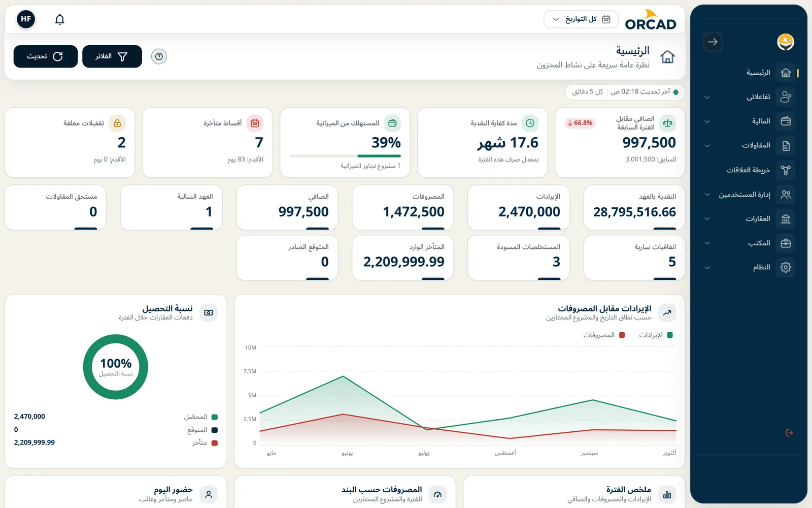Image resolution: width=812 pixels, height=508 pixels.
Task: Click the red logout icon in sidebar
Action: [x=789, y=433]
